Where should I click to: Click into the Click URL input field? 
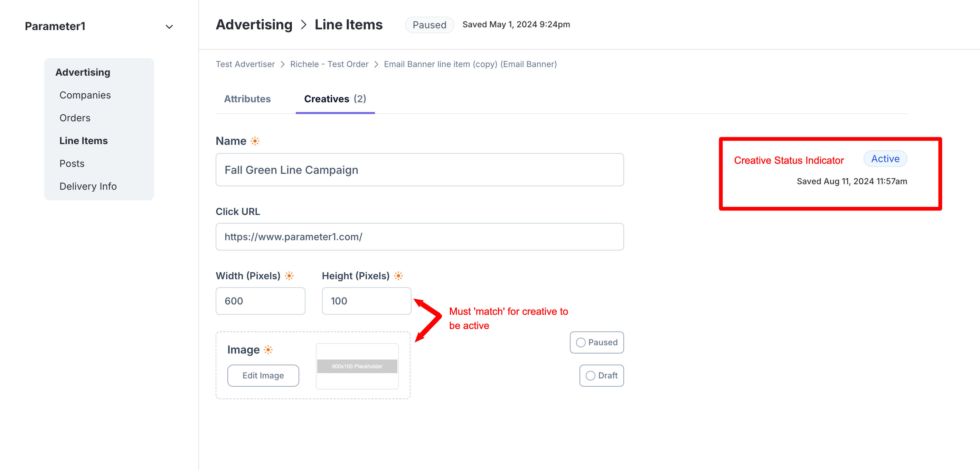click(x=419, y=237)
